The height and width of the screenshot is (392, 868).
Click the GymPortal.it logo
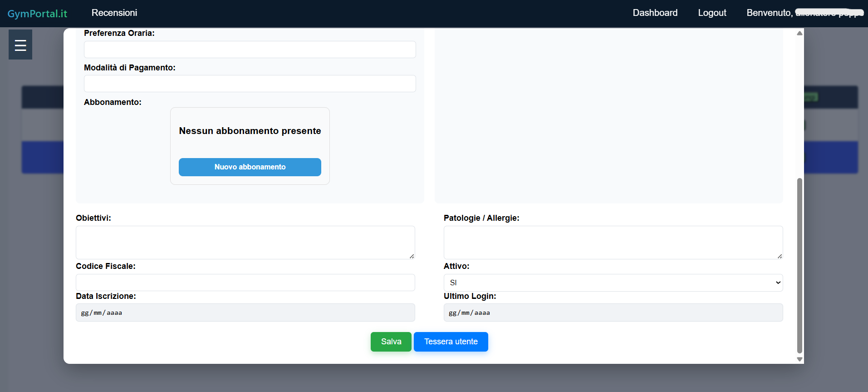tap(37, 14)
